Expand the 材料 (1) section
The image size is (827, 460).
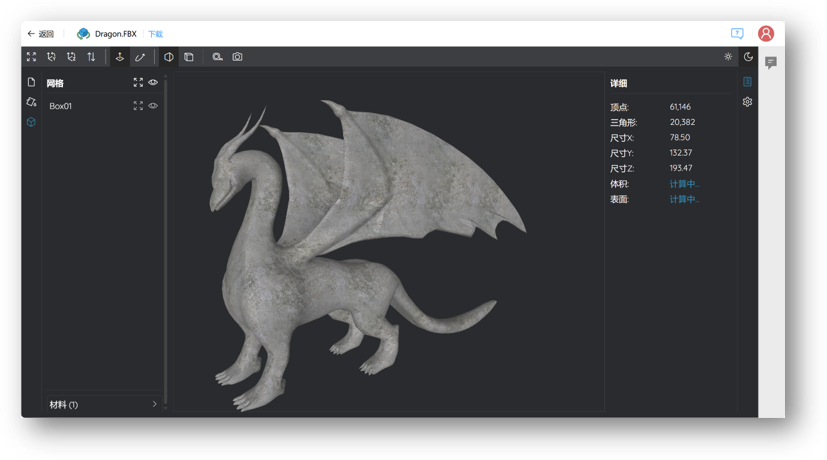point(154,404)
